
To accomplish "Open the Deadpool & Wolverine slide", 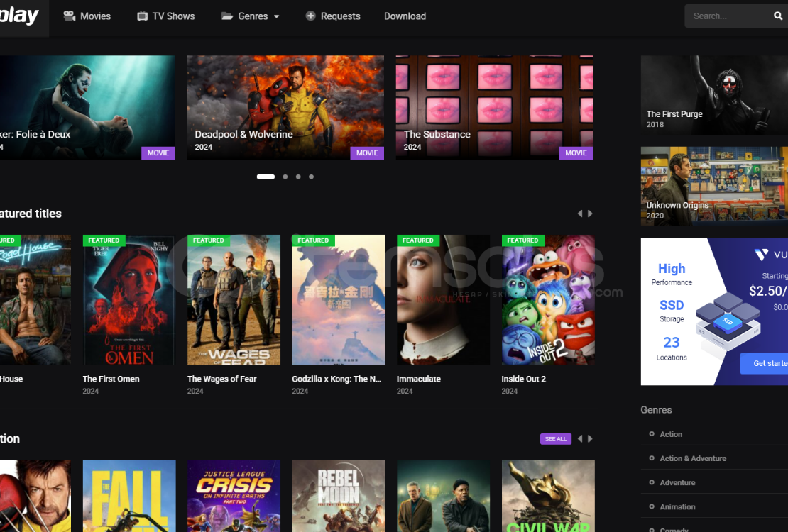I will 285,108.
